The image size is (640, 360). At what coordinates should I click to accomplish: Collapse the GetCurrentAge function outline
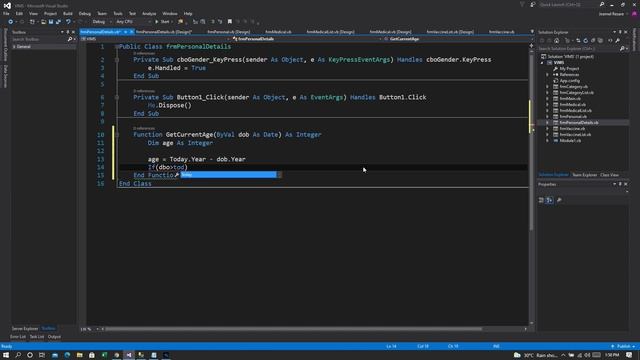pos(117,135)
